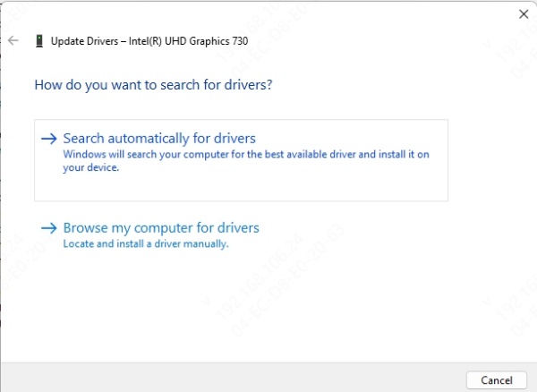This screenshot has width=537, height=392.
Task: Click the arrow icon beside Search automatically
Action: coord(50,139)
